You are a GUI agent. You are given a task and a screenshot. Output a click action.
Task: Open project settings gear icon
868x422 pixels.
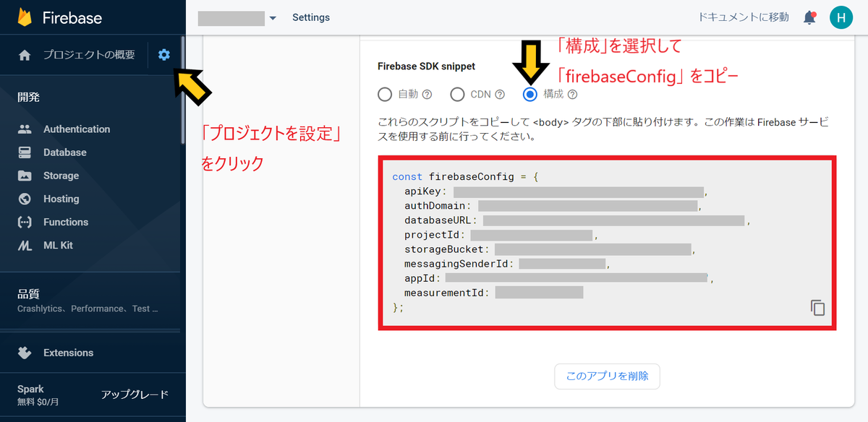click(x=164, y=54)
